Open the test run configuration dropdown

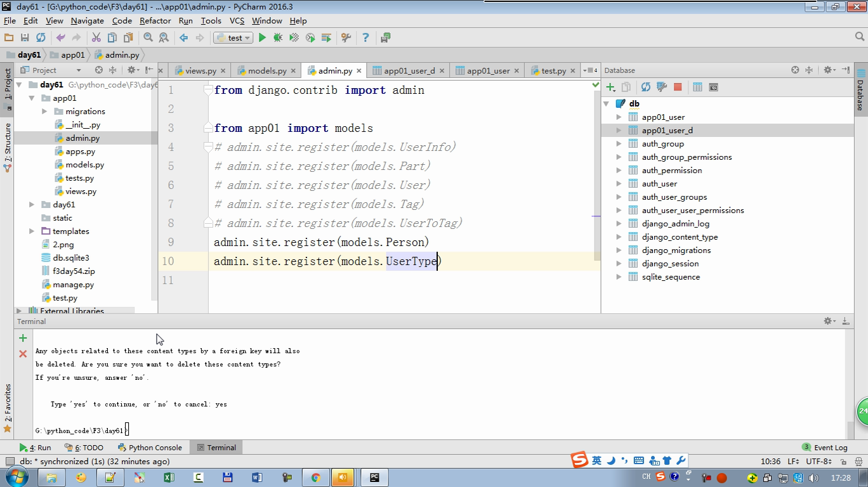(x=233, y=38)
